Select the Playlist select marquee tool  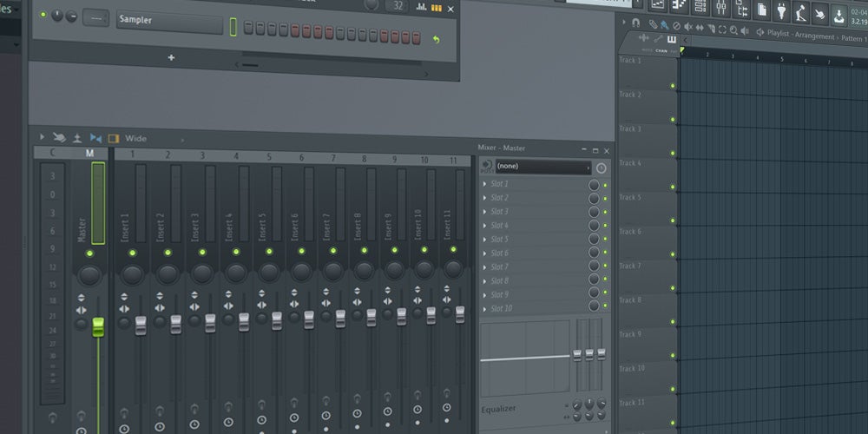coord(722,30)
